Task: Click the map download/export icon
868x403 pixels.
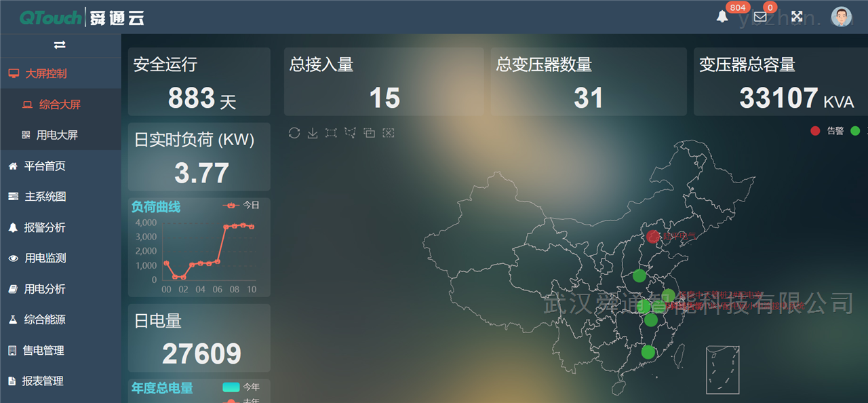Action: coord(313,132)
